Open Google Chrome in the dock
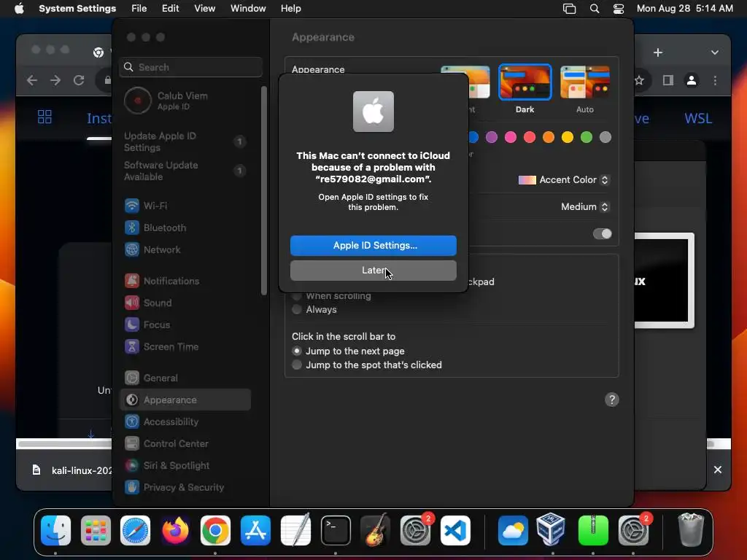 click(215, 531)
